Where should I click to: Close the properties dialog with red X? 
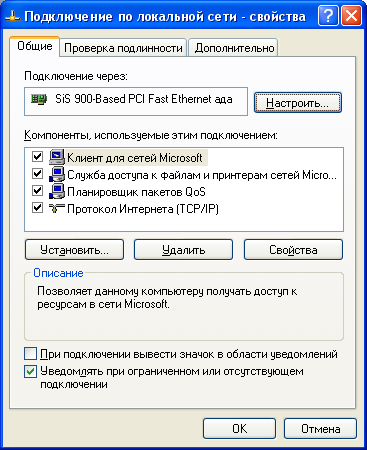click(x=351, y=16)
